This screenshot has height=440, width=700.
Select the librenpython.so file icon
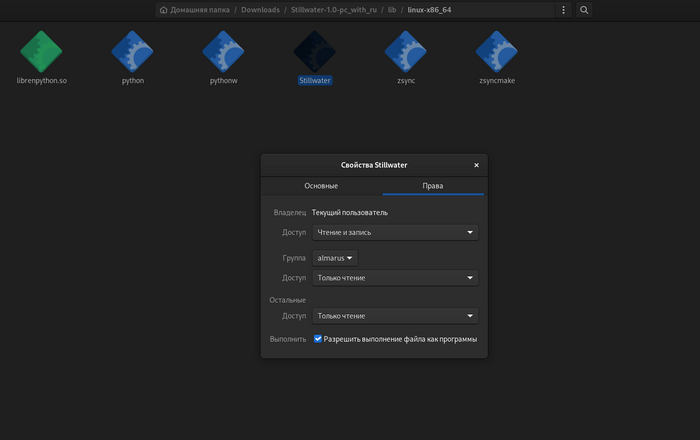coord(41,50)
